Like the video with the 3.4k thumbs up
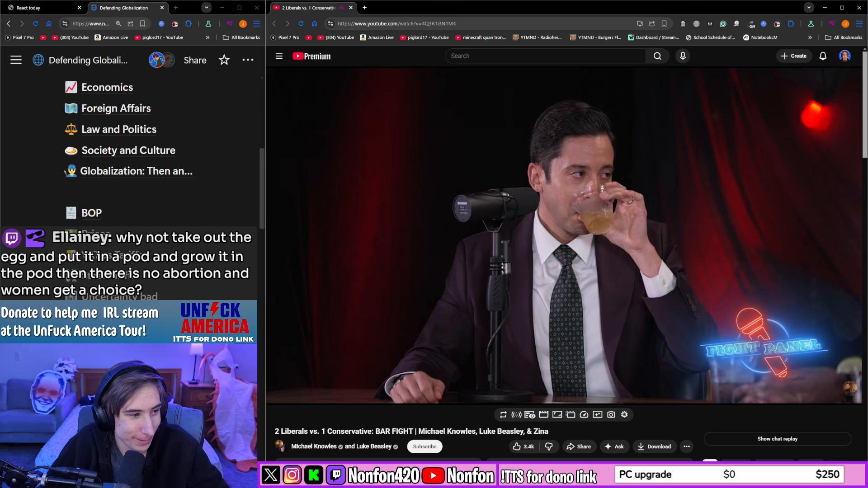This screenshot has width=868, height=488. pos(523,446)
